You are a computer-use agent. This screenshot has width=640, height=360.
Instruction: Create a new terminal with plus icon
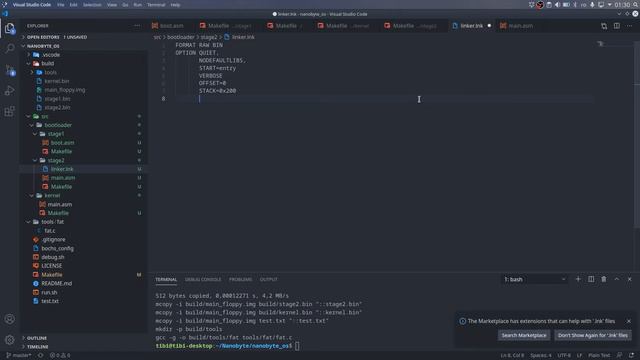click(x=578, y=279)
